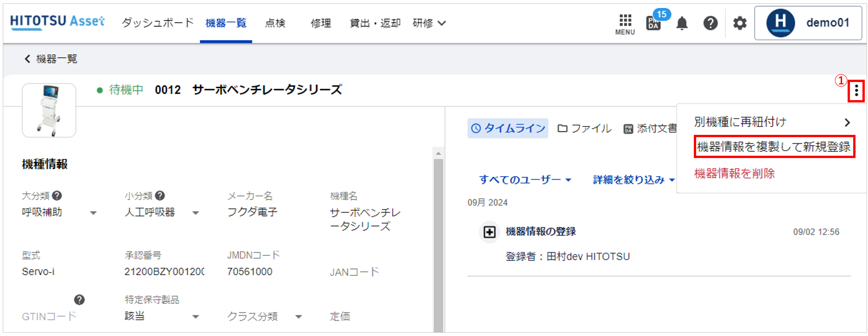Image resolution: width=868 pixels, height=336 pixels.
Task: Open the help question mark in header
Action: coord(710,23)
